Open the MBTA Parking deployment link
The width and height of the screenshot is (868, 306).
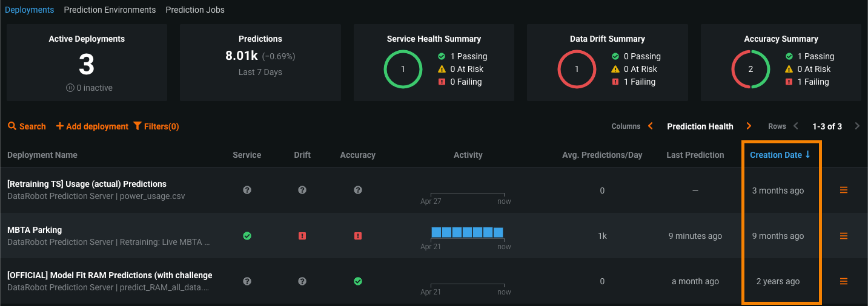(x=35, y=230)
